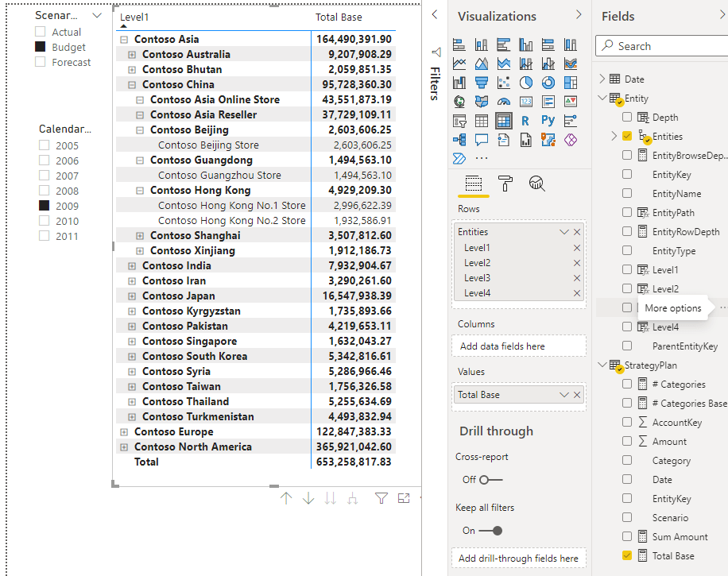Check the Actual scenario box
This screenshot has height=576, width=728.
click(x=41, y=32)
